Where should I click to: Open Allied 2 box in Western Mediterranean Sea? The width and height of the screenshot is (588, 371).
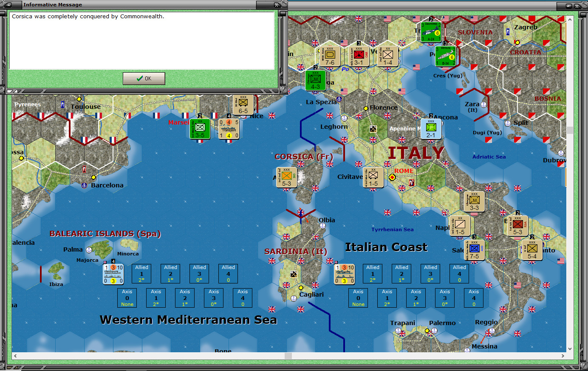pyautogui.click(x=171, y=274)
